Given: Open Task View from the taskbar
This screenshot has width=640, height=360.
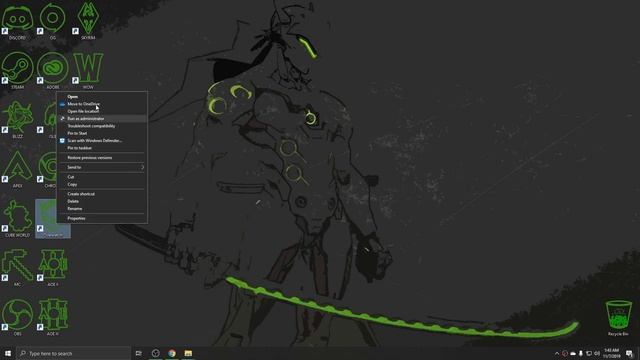Looking at the screenshot, I should 138,353.
